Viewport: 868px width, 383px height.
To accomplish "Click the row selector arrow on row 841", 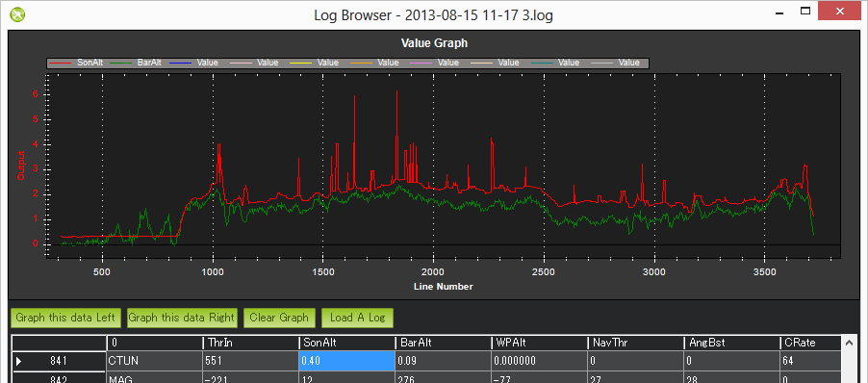I will coord(19,362).
